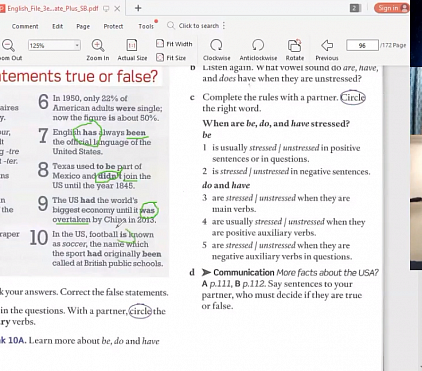This screenshot has height=371, width=422.
Task: Open the Page menu
Action: [83, 26]
